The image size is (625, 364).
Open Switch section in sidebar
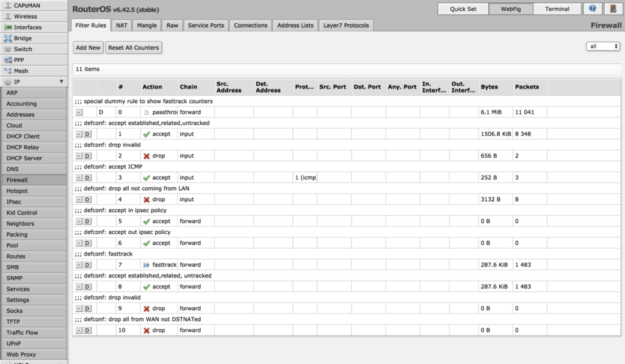pyautogui.click(x=34, y=49)
